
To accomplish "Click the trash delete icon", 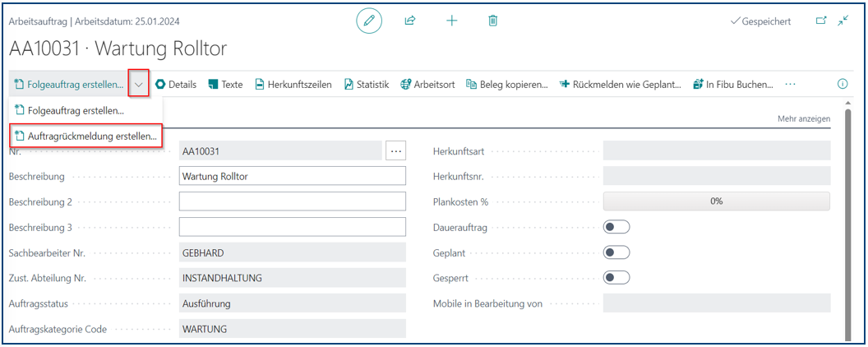I will pyautogui.click(x=492, y=21).
